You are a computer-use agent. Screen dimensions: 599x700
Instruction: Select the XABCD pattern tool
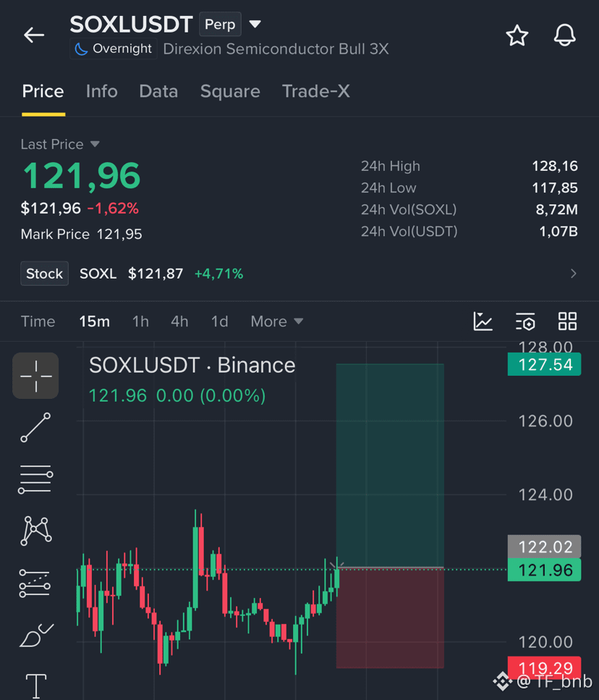(x=35, y=531)
